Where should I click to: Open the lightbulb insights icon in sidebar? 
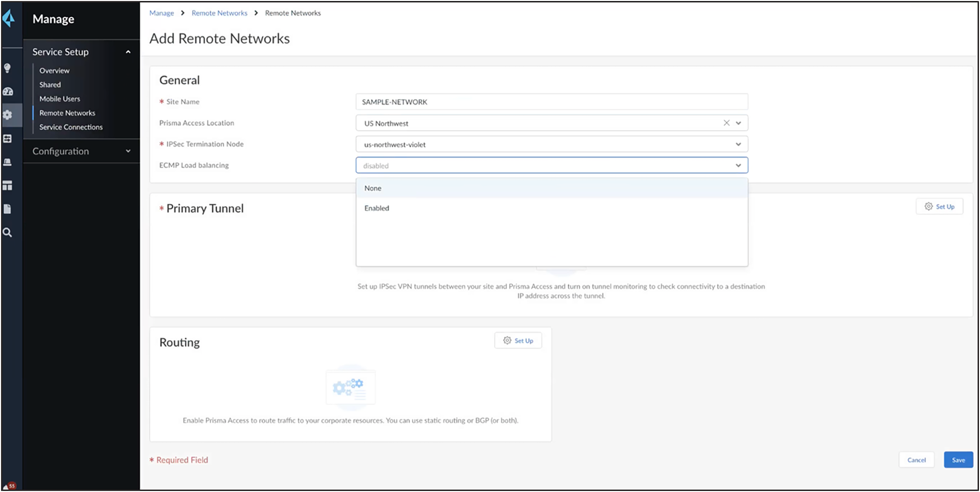pos(8,68)
